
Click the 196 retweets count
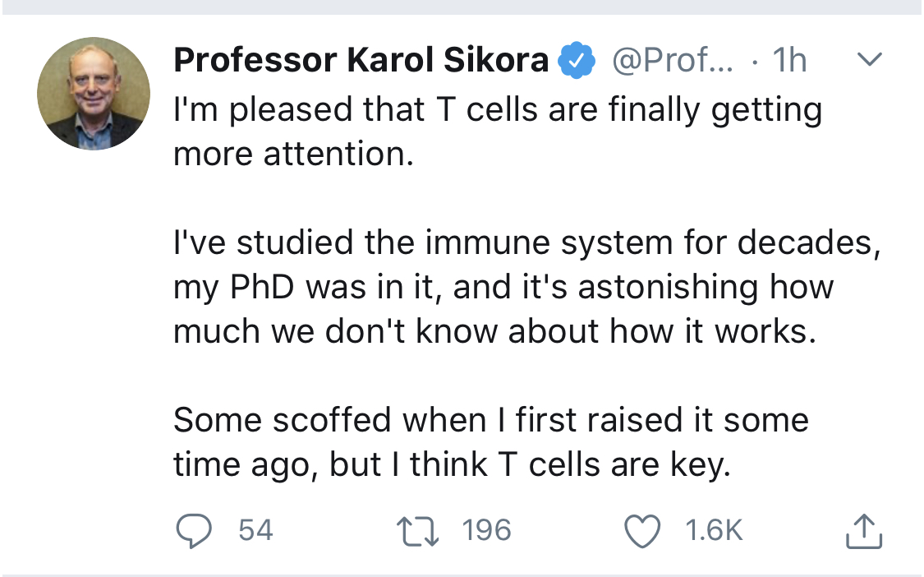point(486,531)
